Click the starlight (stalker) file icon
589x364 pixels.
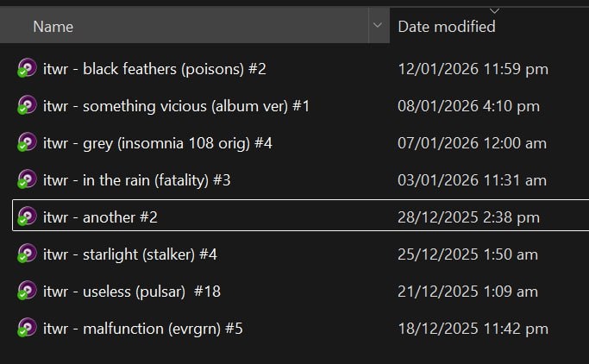click(27, 254)
